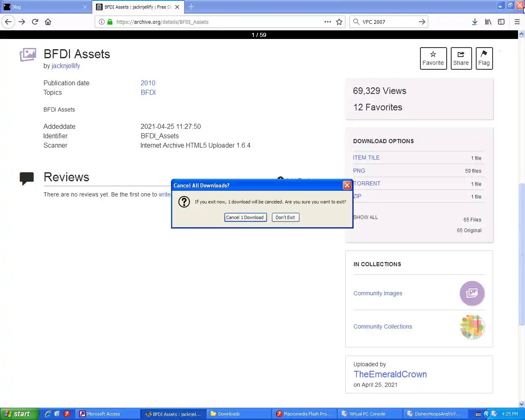The image size is (525, 420).
Task: Click SHOW ALL download files
Action: tap(366, 217)
